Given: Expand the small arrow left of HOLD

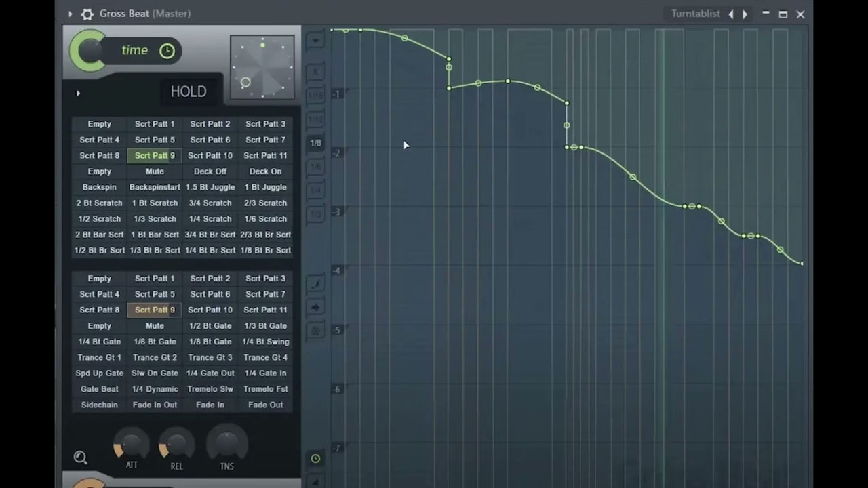Looking at the screenshot, I should (x=78, y=94).
